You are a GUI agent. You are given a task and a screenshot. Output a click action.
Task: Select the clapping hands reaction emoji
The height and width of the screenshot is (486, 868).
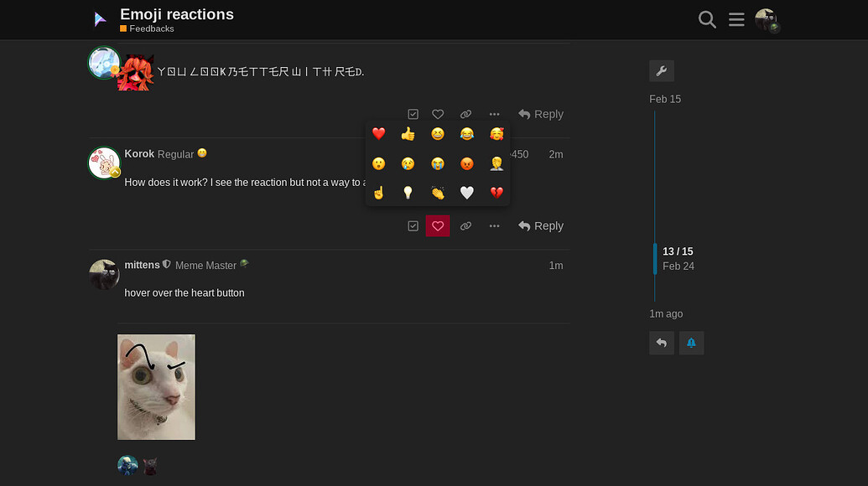(438, 192)
